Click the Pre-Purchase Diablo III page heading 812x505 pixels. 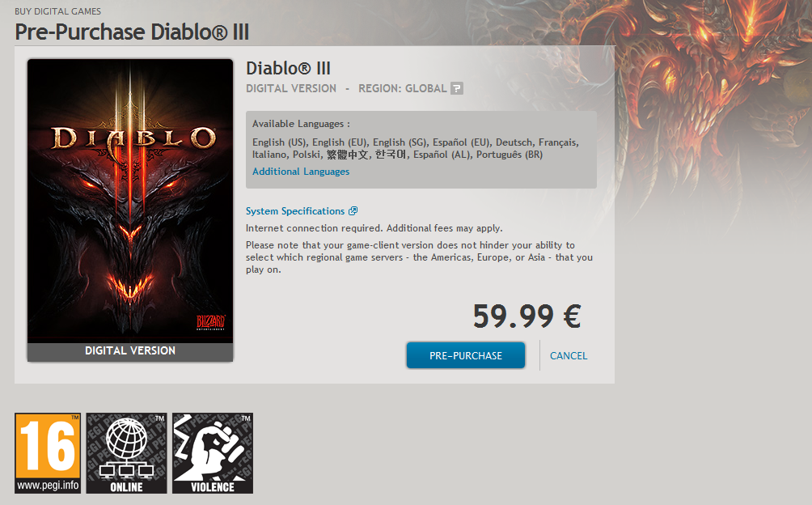tap(132, 32)
